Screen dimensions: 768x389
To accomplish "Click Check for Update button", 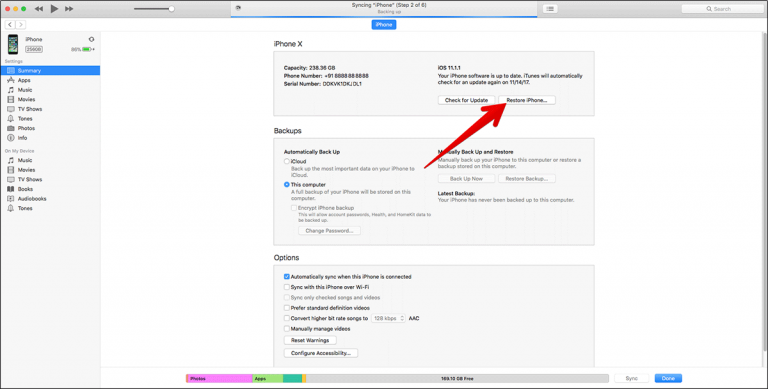I will pyautogui.click(x=466, y=100).
